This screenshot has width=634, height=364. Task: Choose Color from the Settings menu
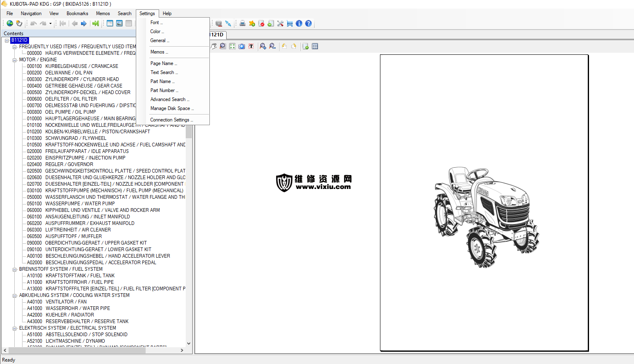click(157, 31)
